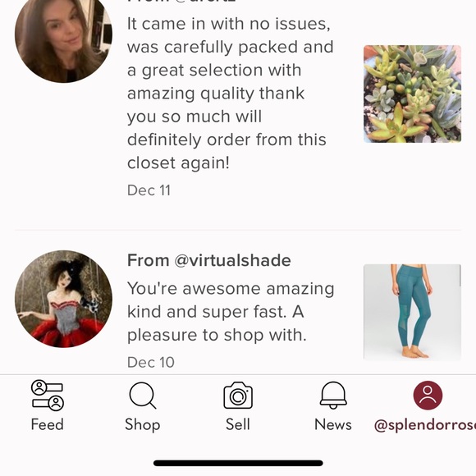Image resolution: width=476 pixels, height=476 pixels.
Task: Select the Feed tab label
Action: click(x=48, y=424)
